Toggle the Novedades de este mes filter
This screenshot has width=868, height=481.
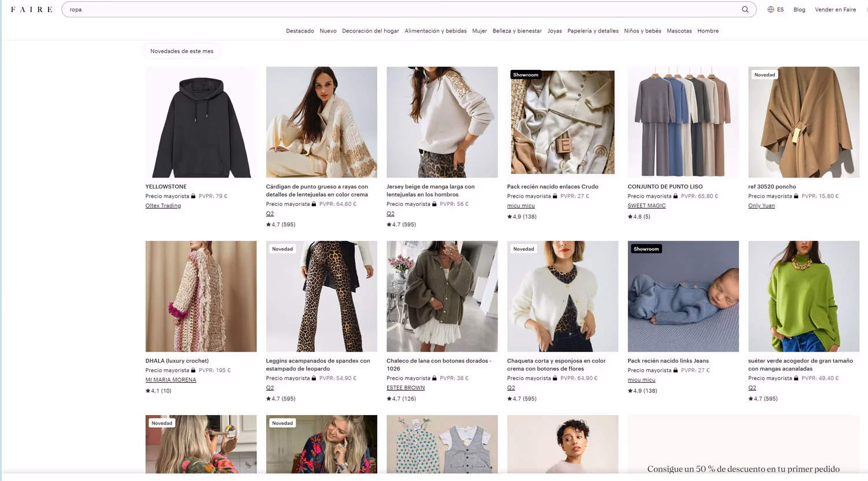coord(182,51)
